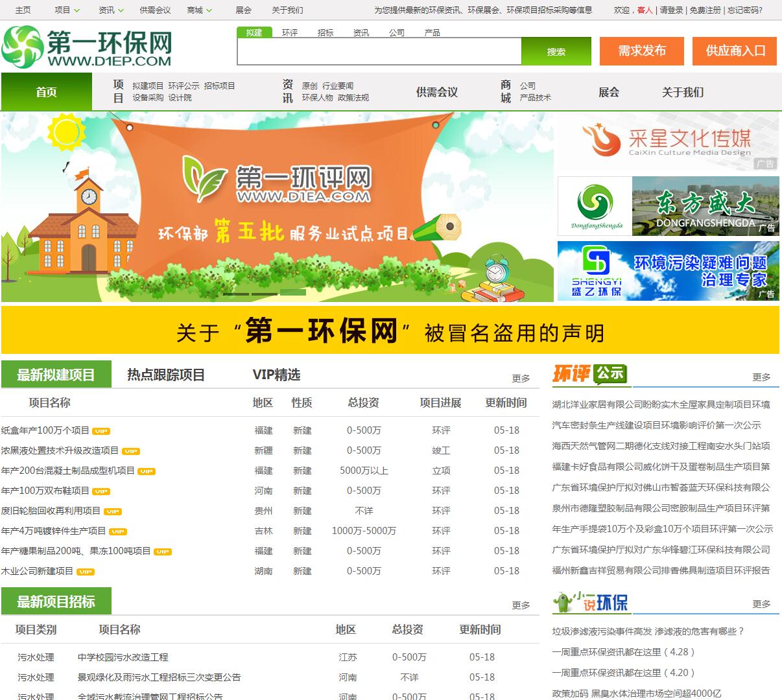The height and width of the screenshot is (700, 782).
Task: Open tender 中学校园污水改造工程
Action: [x=123, y=657]
